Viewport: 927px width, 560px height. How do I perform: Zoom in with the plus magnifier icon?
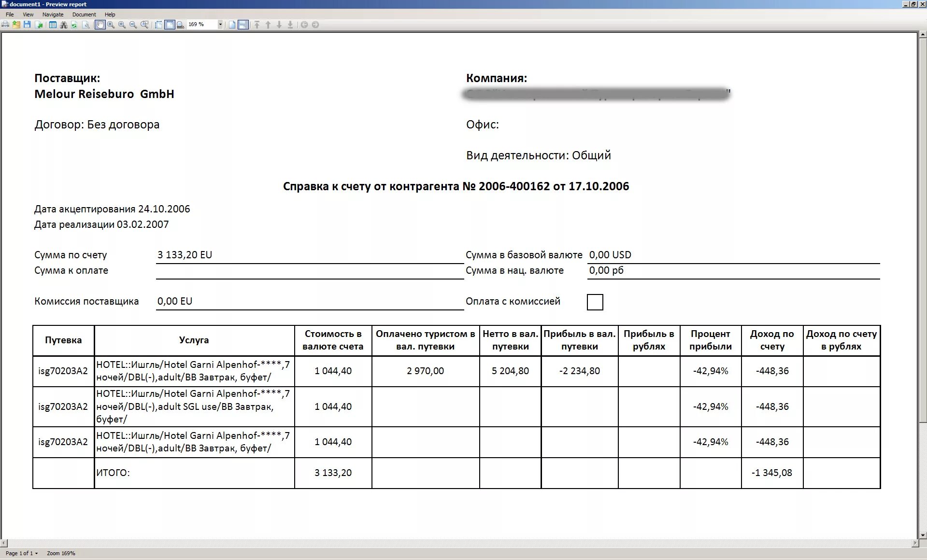pos(122,25)
